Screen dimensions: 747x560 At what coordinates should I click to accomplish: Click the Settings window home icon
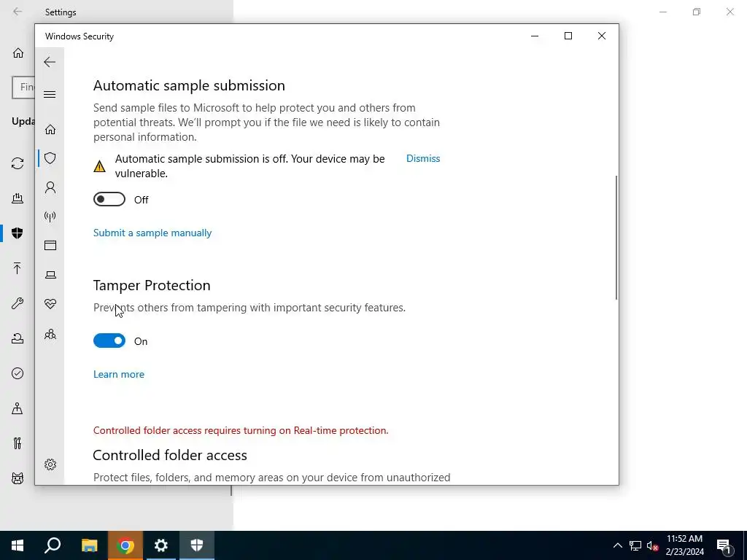coord(18,52)
